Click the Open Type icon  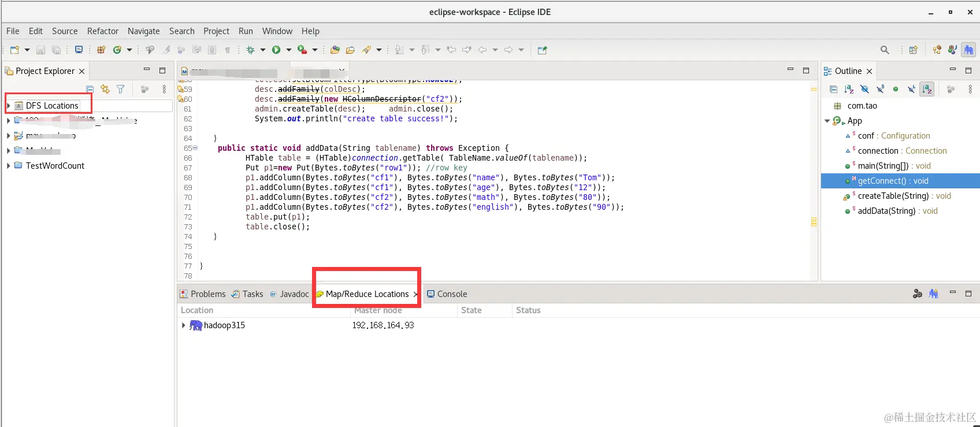[x=335, y=50]
